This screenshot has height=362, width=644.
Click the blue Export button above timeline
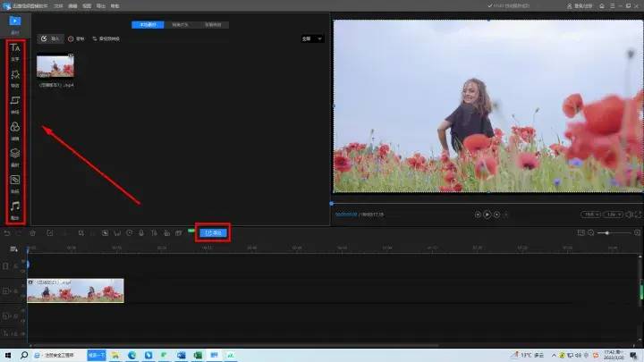tap(215, 233)
